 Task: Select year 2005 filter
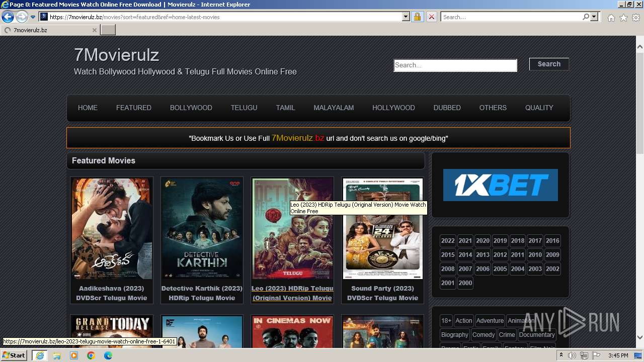500,269
